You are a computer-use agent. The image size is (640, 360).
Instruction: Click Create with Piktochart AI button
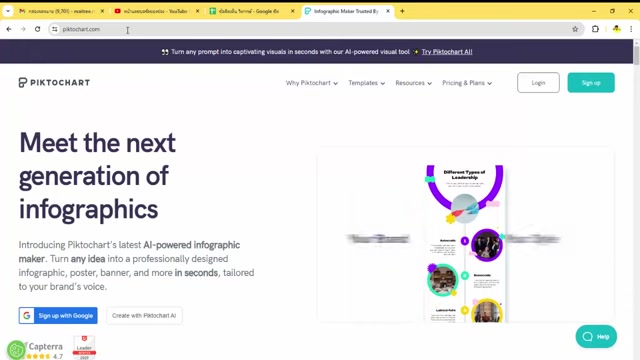click(x=144, y=316)
